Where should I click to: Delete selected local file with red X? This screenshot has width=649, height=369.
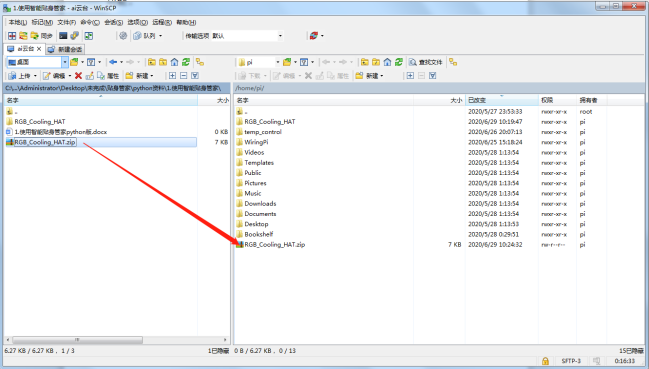78,76
